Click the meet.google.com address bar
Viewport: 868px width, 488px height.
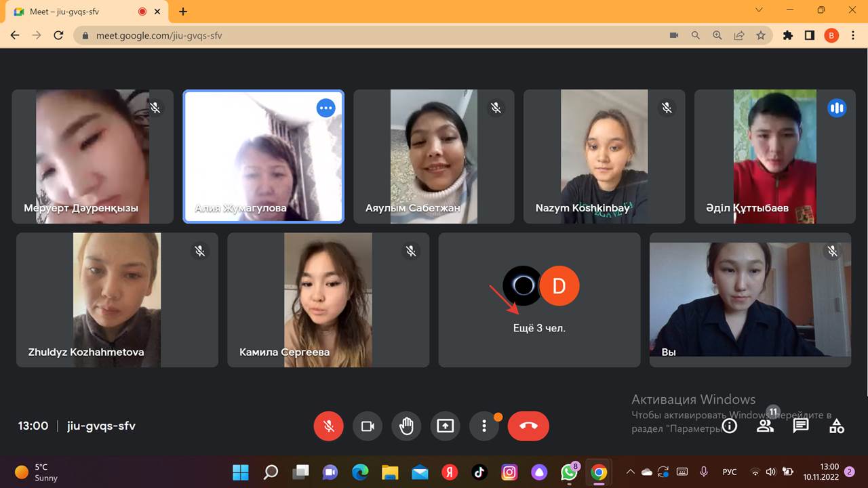(x=339, y=35)
